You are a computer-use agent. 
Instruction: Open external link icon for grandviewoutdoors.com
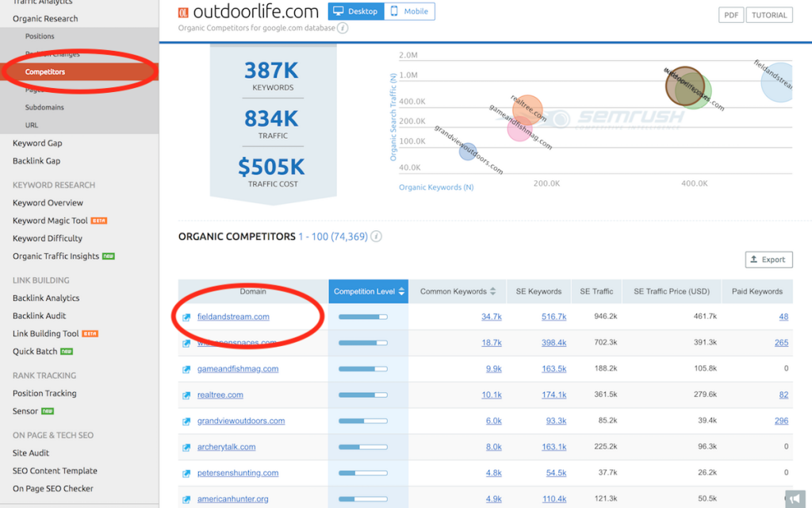coord(186,421)
